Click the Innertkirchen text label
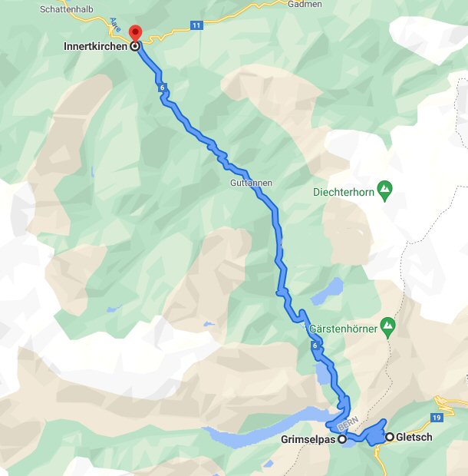Image resolution: width=468 pixels, height=476 pixels. click(96, 46)
